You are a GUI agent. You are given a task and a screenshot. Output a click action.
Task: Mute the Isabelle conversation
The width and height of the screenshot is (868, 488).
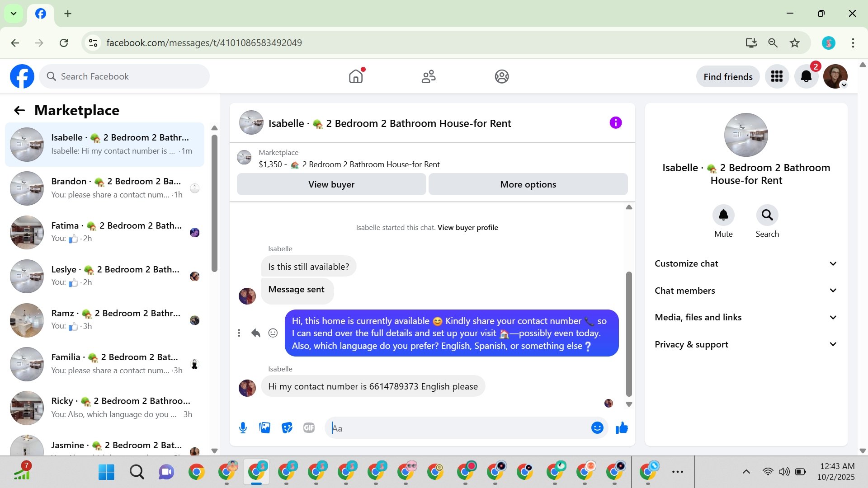pyautogui.click(x=723, y=216)
